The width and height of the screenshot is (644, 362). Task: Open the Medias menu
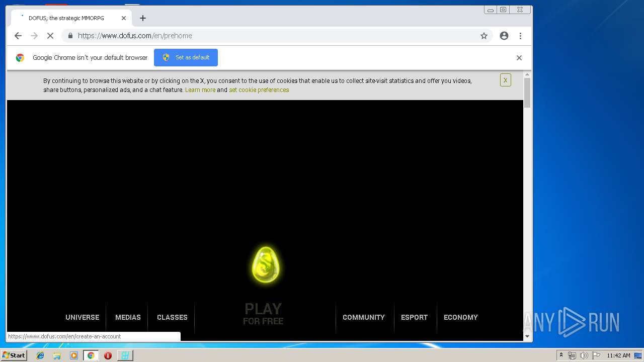coord(128,317)
